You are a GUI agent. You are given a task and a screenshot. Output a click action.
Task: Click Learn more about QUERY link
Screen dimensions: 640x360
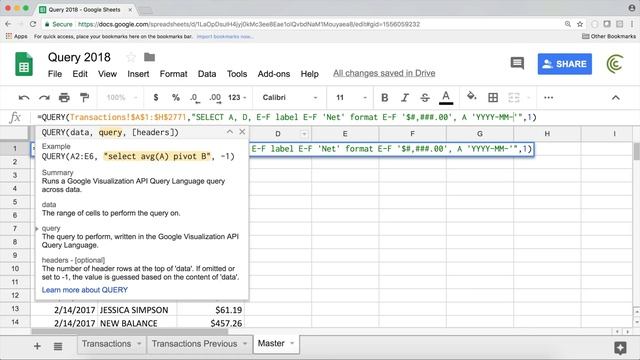(85, 290)
